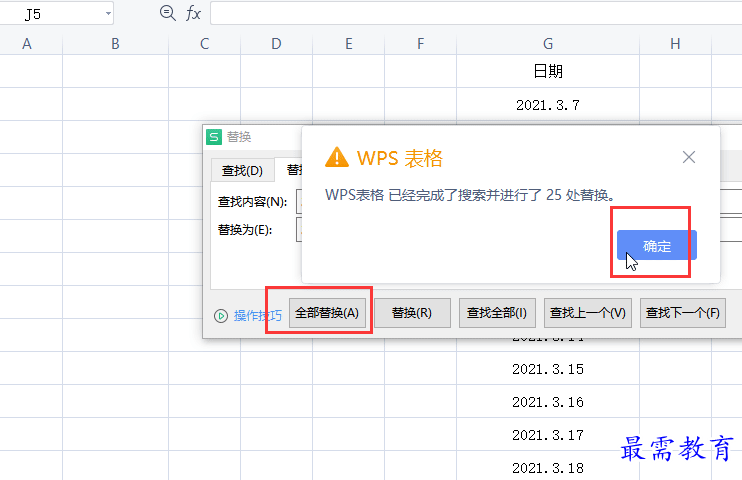Click the 全部替换(A) button
Image resolution: width=742 pixels, height=480 pixels.
[x=327, y=313]
